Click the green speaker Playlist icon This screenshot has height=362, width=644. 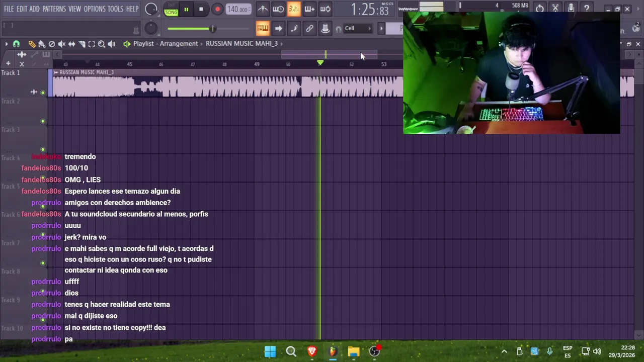pos(127,44)
